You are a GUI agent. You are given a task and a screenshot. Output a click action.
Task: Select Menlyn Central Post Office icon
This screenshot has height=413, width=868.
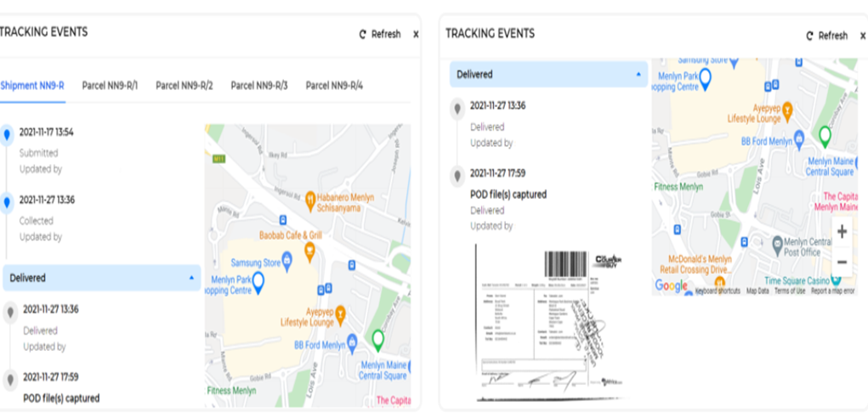pos(778,245)
